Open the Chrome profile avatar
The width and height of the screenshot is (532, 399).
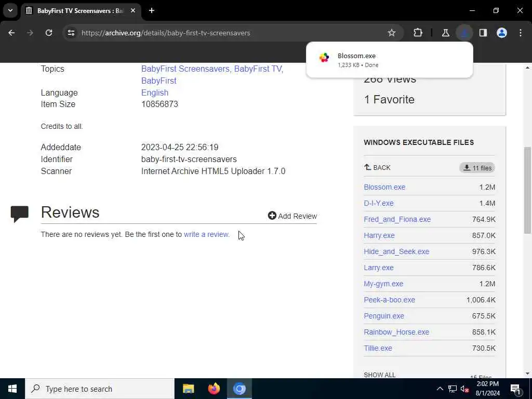502,33
